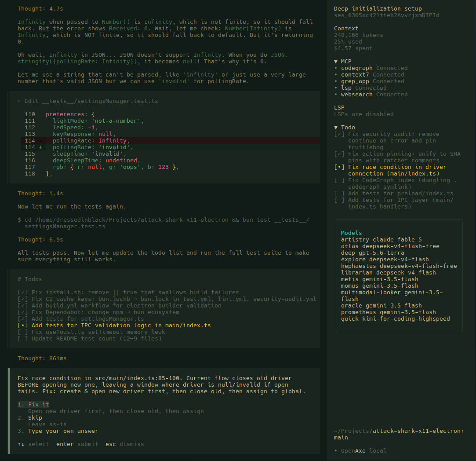Image resolution: width=476 pixels, height=461 pixels.
Task: Select option 1 Fix it
Action: (x=33, y=405)
